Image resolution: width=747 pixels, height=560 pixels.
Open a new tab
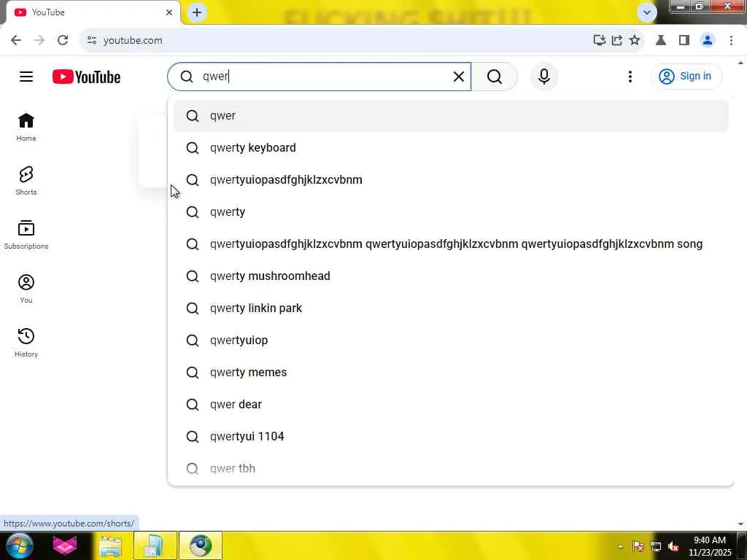pos(197,12)
